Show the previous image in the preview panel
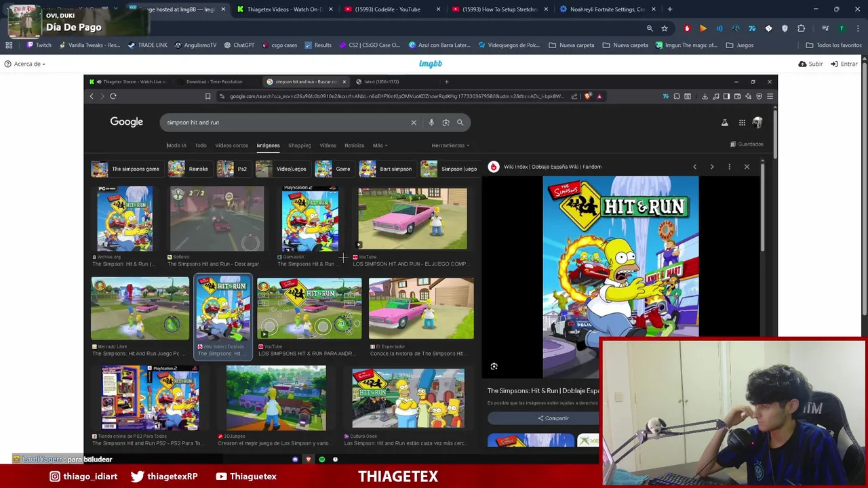The height and width of the screenshot is (488, 868). [x=694, y=167]
